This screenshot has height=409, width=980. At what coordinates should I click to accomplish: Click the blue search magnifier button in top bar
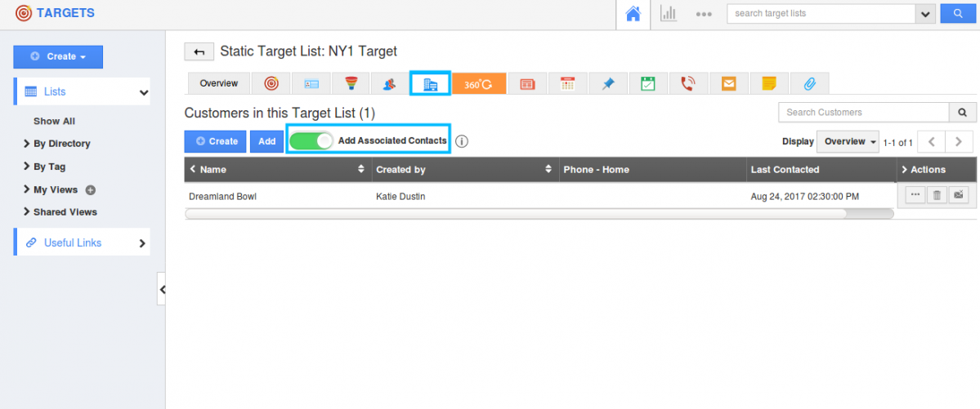pos(957,13)
